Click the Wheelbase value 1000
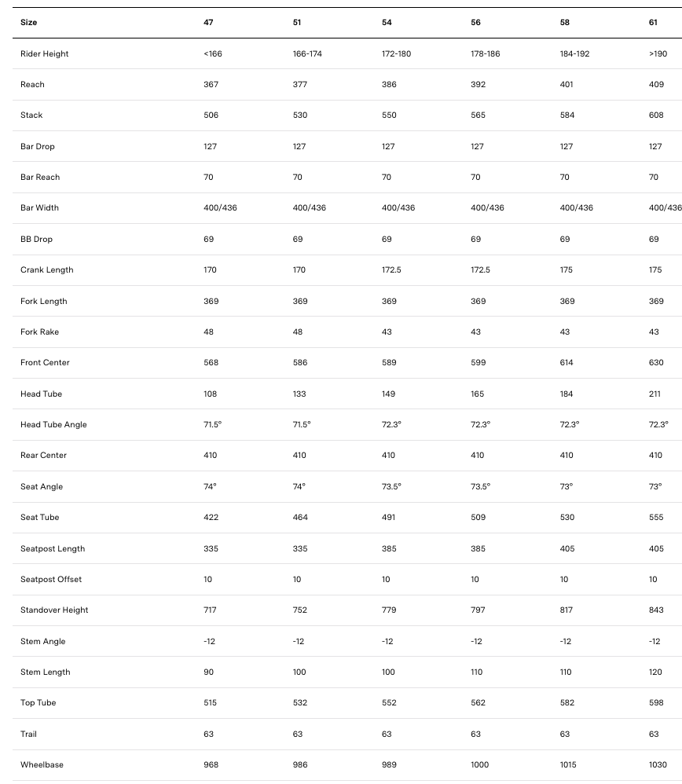682x784 pixels. (479, 765)
